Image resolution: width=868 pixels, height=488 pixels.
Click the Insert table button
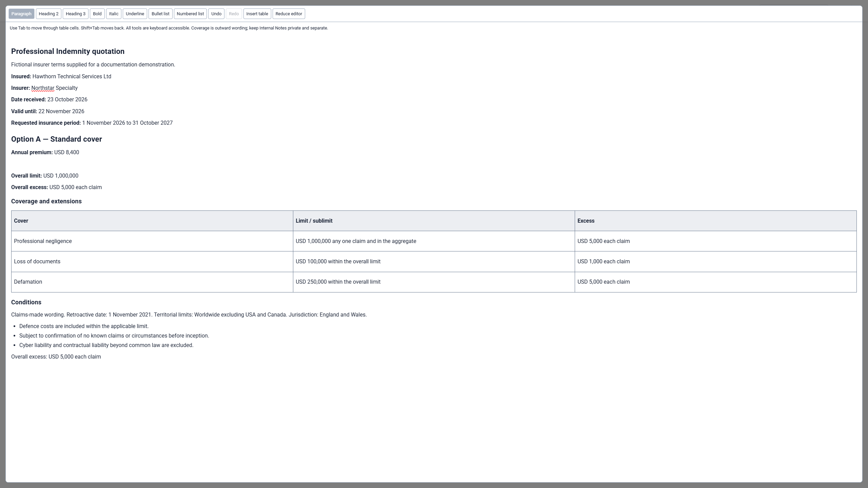click(257, 14)
